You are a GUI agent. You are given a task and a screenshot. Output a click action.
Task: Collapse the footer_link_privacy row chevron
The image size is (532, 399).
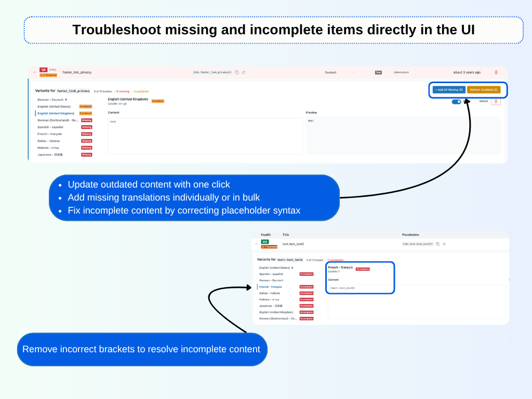34,72
